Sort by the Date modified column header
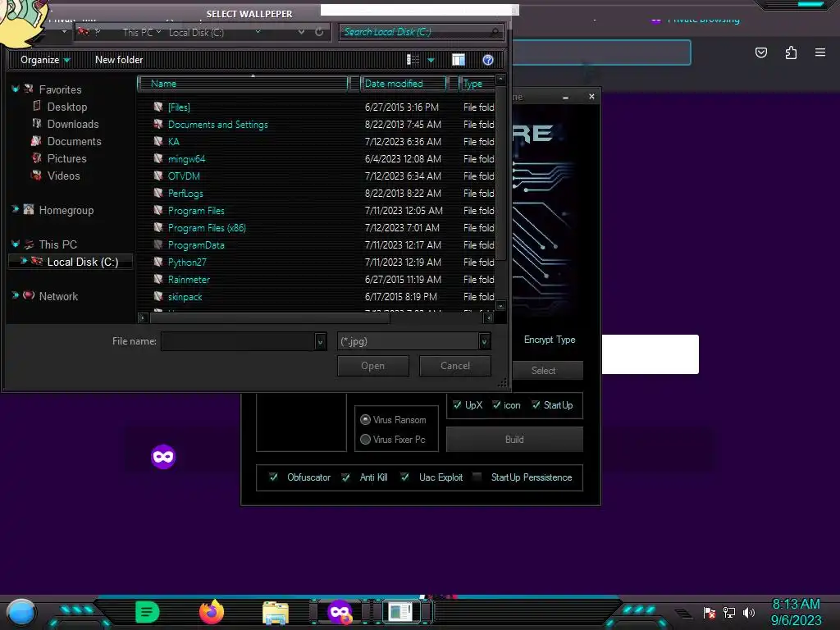The image size is (840, 630). [x=404, y=84]
